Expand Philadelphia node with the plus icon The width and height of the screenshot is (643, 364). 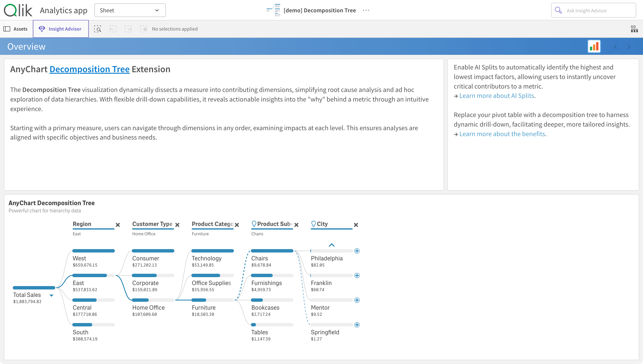[x=357, y=251]
